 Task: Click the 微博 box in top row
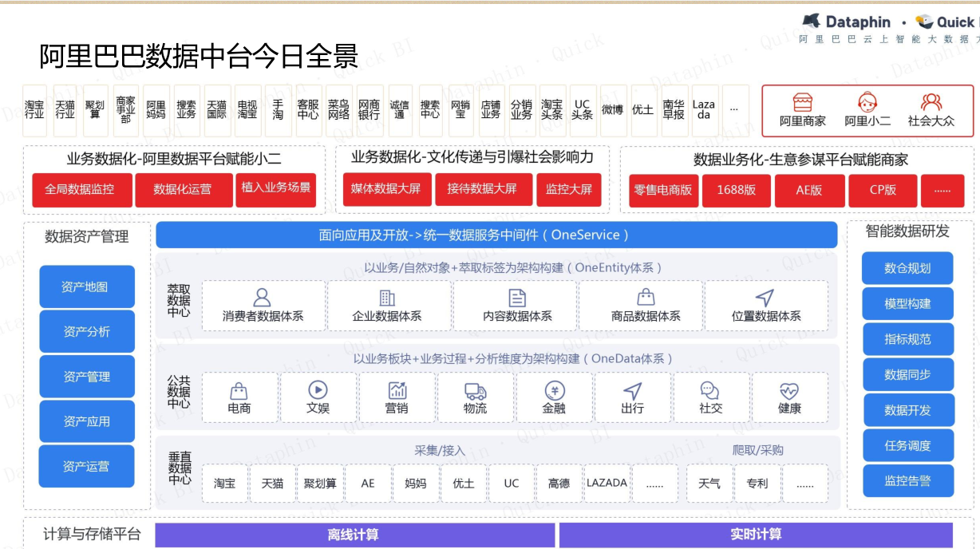(x=613, y=110)
